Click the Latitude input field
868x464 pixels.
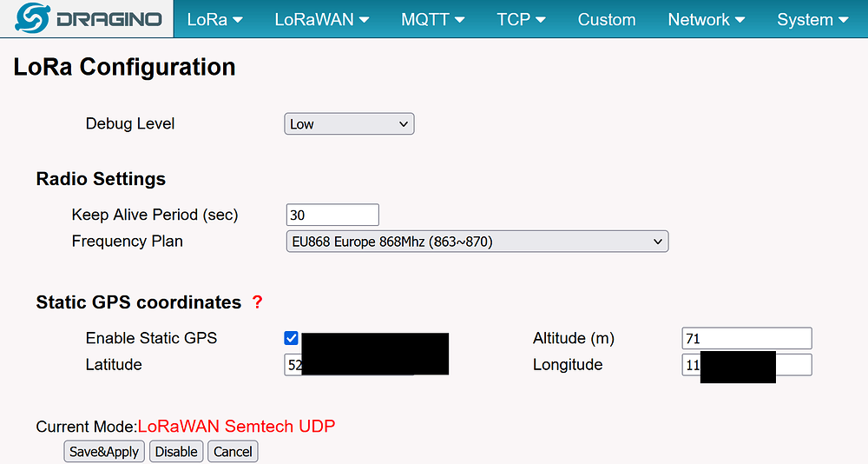(293, 365)
